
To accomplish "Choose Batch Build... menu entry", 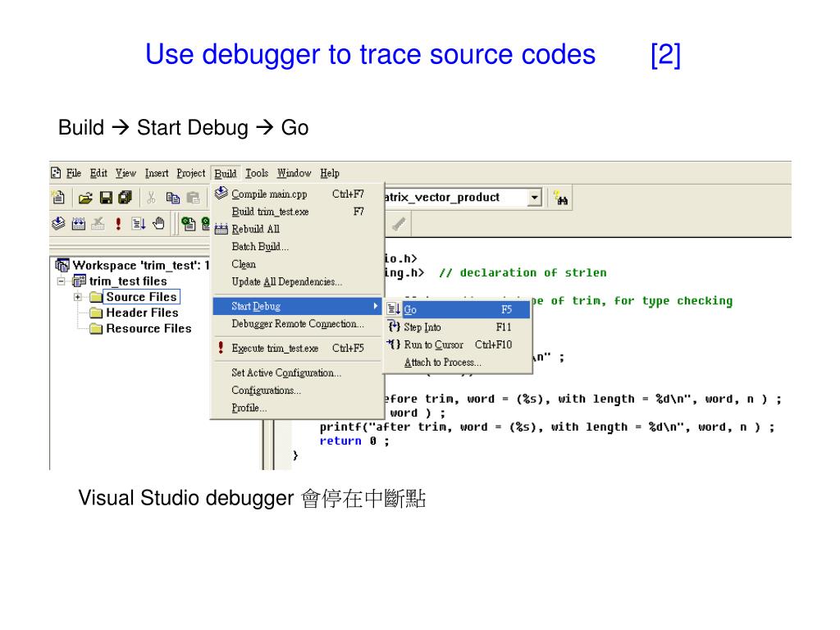I will coord(298,246).
